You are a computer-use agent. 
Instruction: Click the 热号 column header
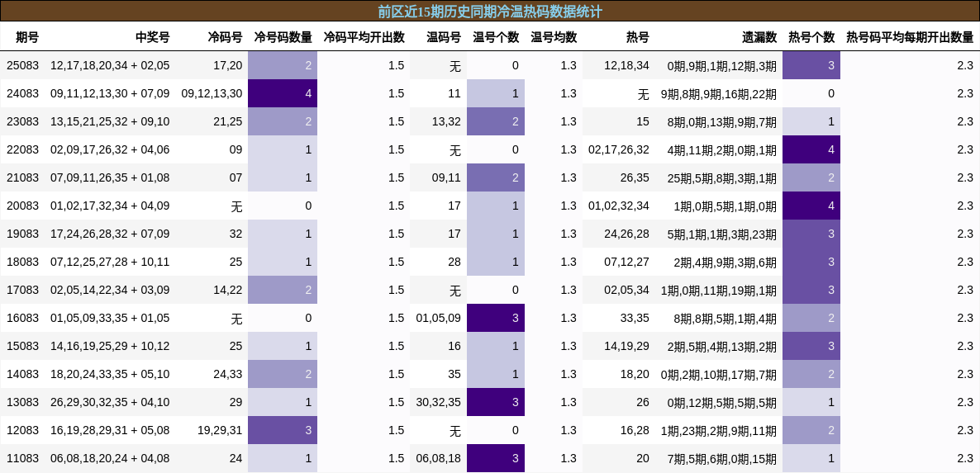point(638,37)
